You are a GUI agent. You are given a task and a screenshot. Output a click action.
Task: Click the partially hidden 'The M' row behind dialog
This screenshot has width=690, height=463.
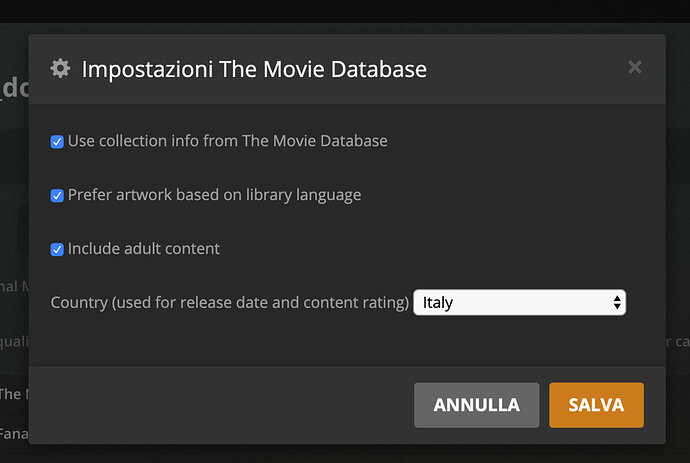(12, 394)
